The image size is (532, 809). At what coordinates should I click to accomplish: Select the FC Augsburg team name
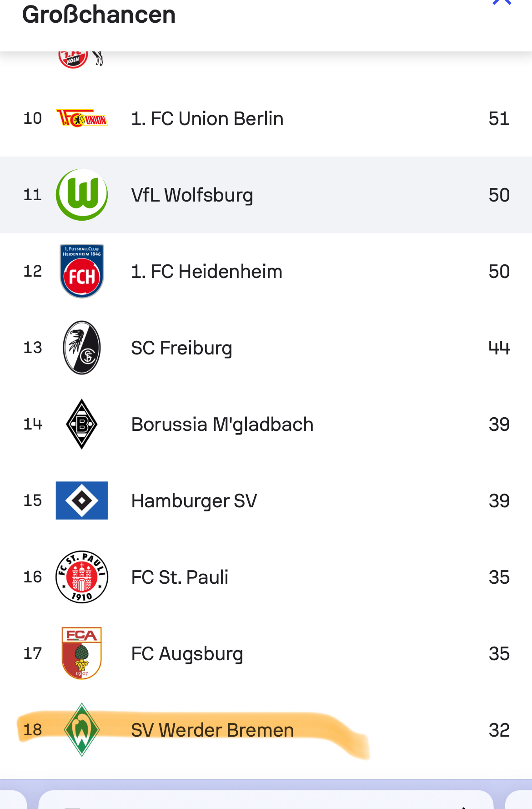[x=187, y=654]
